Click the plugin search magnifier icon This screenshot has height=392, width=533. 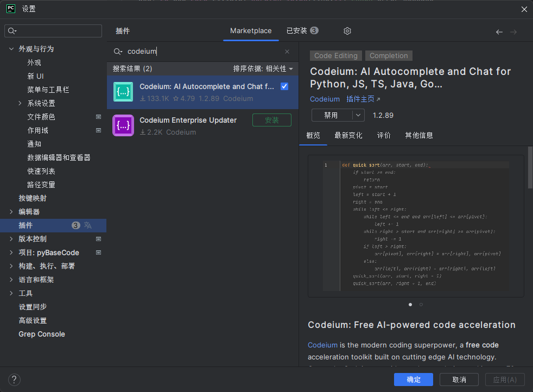(117, 52)
